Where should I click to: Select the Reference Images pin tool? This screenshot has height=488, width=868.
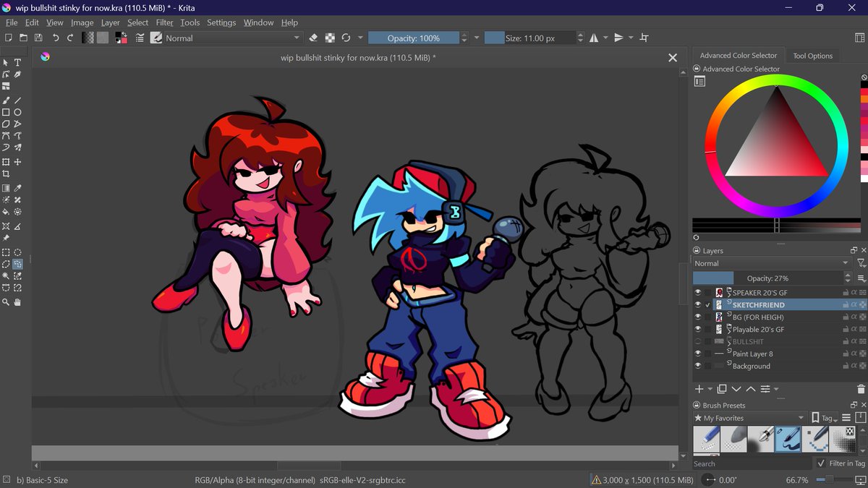point(6,238)
